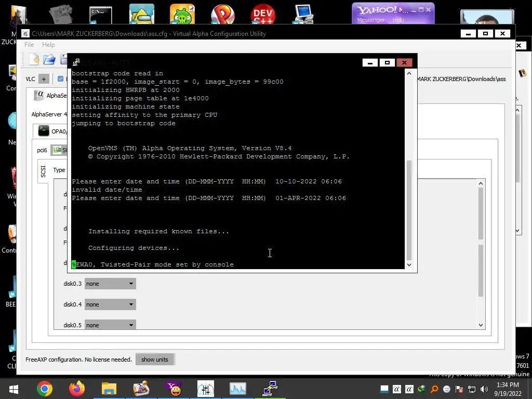532x399 pixels.
Task: Click the Open folder toolbar icon
Action: [x=49, y=59]
